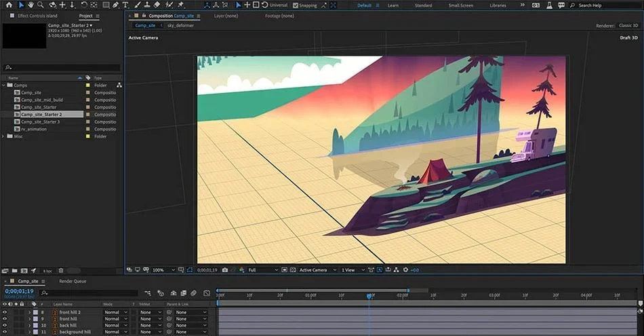
Task: Open the Full resolution dropdown
Action: (263, 270)
